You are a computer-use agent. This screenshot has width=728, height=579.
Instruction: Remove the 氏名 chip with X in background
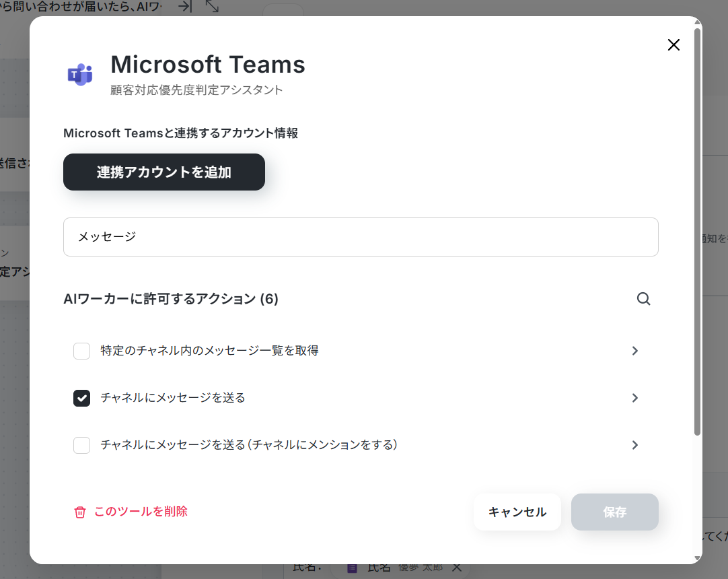click(x=457, y=568)
